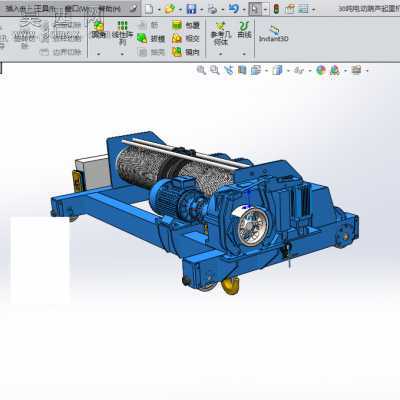
Task: Expand the Save dropdown arrow
Action: 201,10
